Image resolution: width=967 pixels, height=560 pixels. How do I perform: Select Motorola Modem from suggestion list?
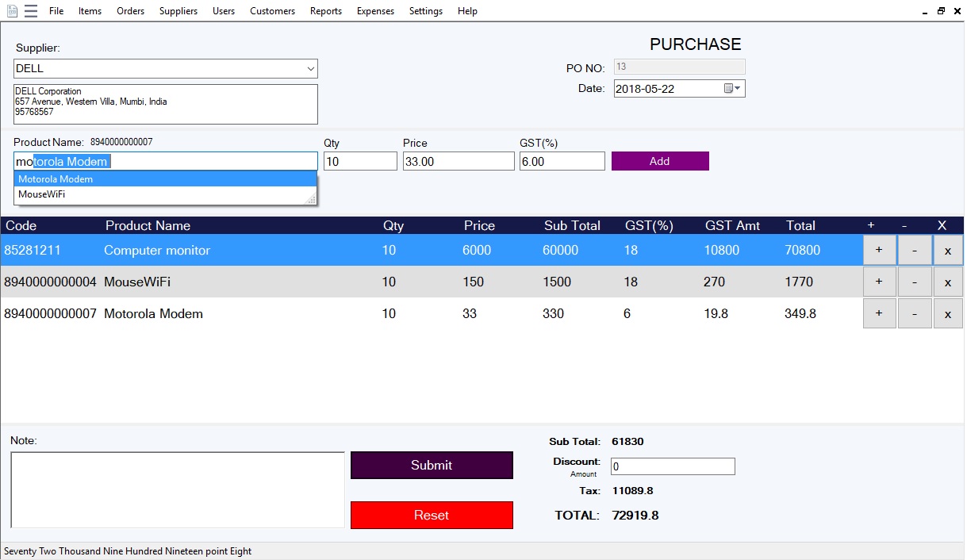point(56,179)
